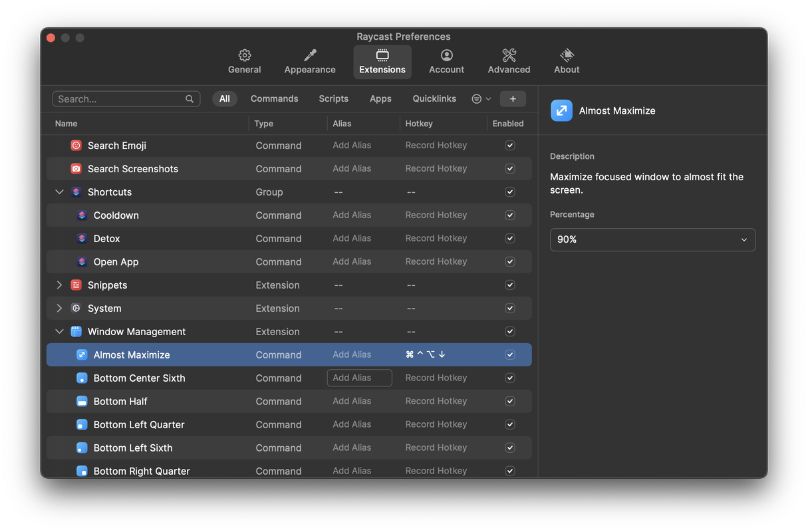This screenshot has width=808, height=532.
Task: Add Alias for Almost Maximize
Action: click(x=352, y=354)
